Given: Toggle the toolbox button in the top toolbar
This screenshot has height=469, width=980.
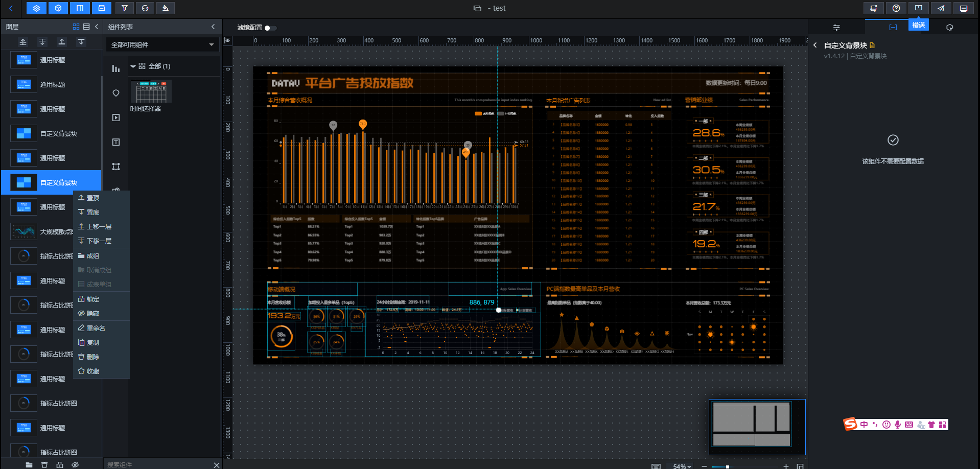Looking at the screenshot, I should click(102, 8).
